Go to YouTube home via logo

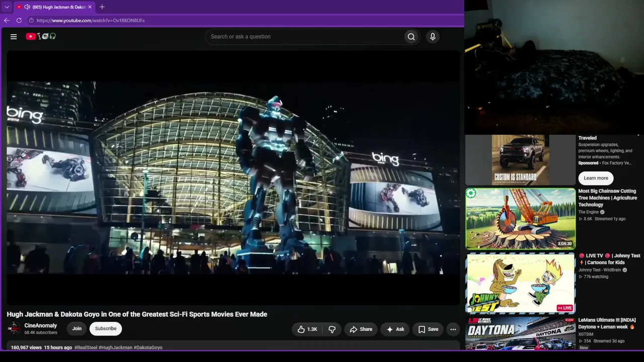click(41, 36)
